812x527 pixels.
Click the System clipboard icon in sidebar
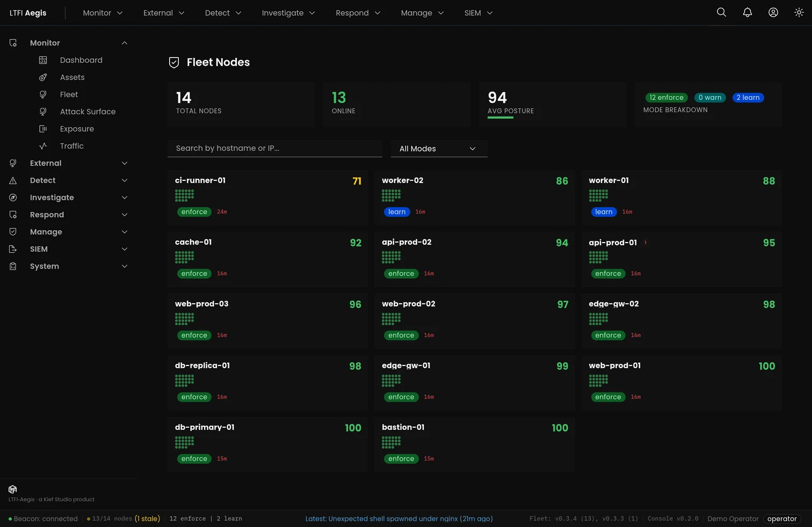13,266
